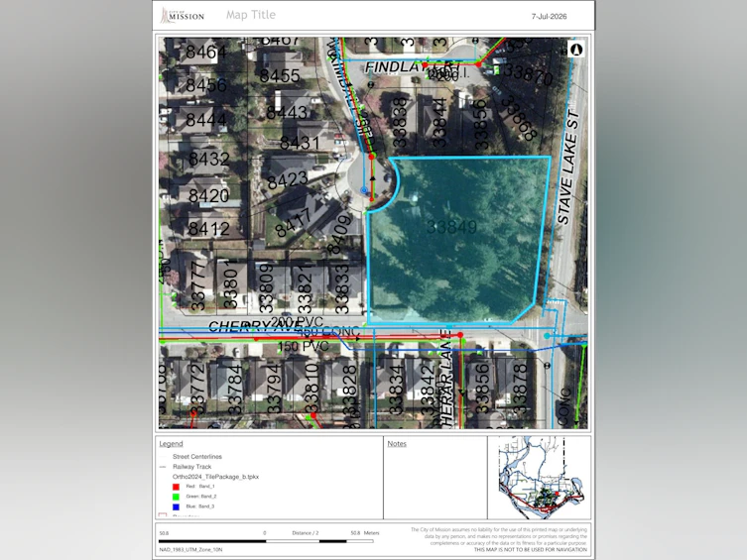747x560 pixels.
Task: Click the NAD_1983_UTM_Zone_10N projection label
Action: click(190, 550)
